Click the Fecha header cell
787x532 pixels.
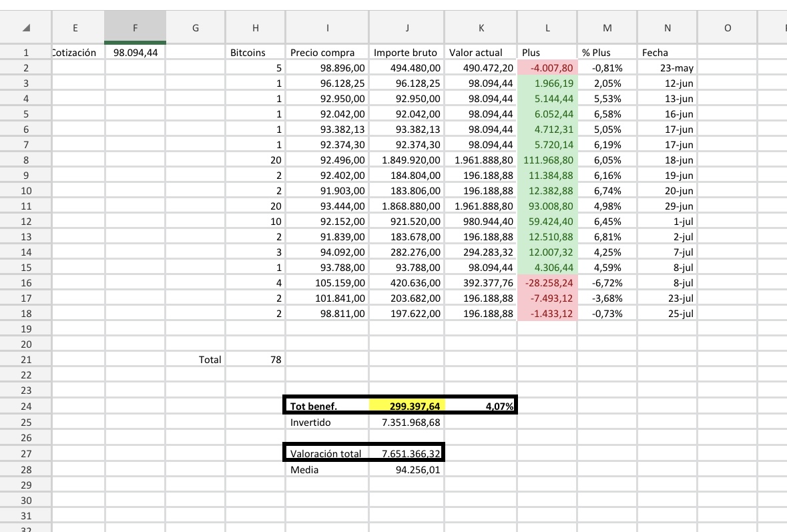[x=668, y=52]
